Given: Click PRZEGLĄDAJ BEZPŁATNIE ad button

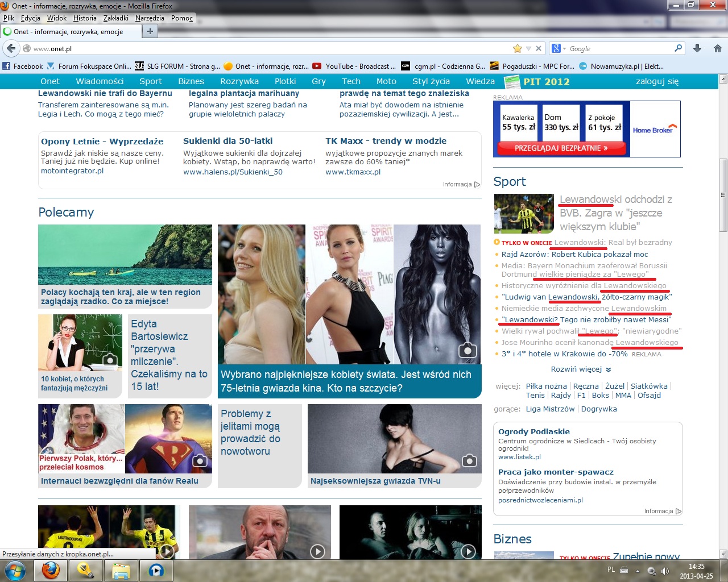Looking at the screenshot, I should pyautogui.click(x=561, y=148).
